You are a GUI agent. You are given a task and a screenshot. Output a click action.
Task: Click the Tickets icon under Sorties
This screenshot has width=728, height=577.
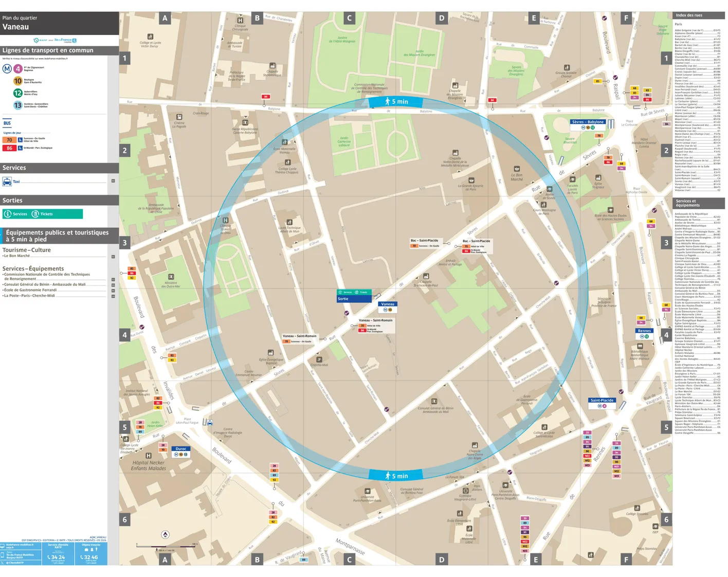pyautogui.click(x=35, y=214)
